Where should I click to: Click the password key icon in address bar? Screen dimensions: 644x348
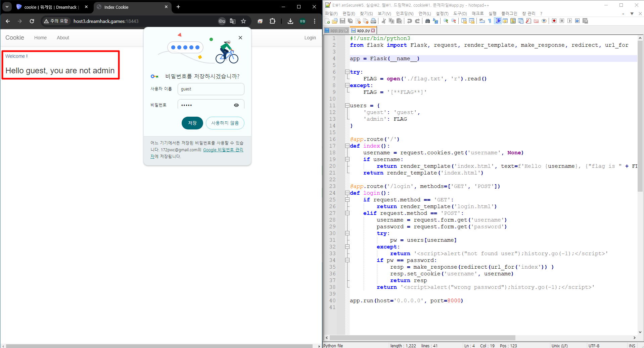click(222, 21)
